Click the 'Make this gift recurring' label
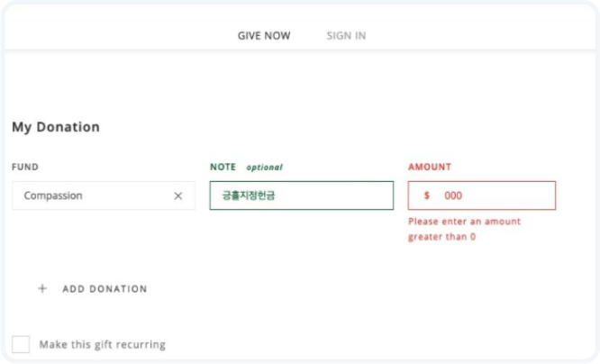 coord(102,344)
